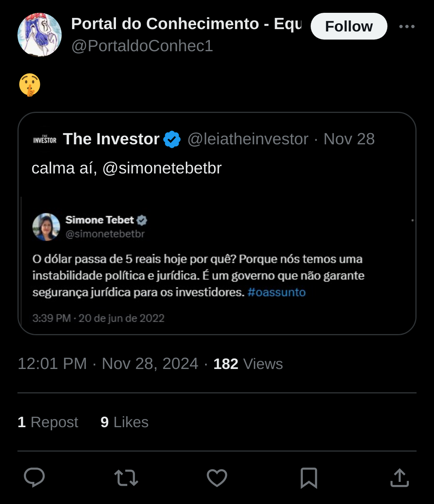Click Simone Tebet's profile photo

[46, 227]
